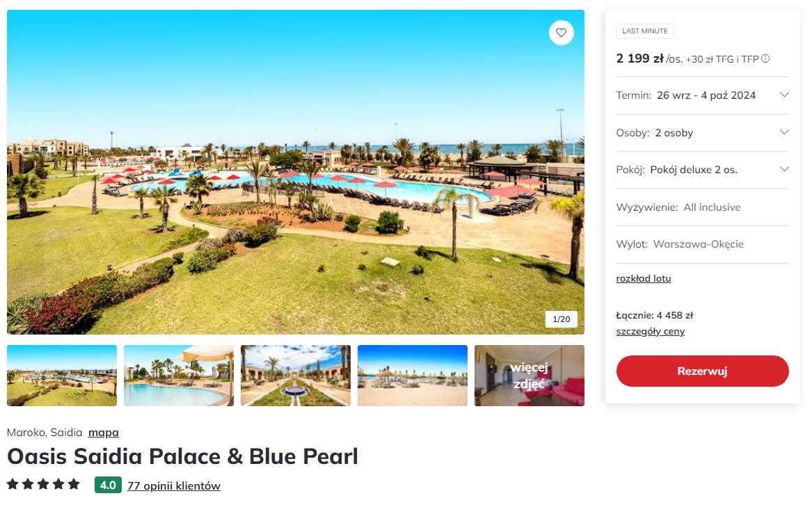Click the LAST MINUTE tag

pos(645,31)
